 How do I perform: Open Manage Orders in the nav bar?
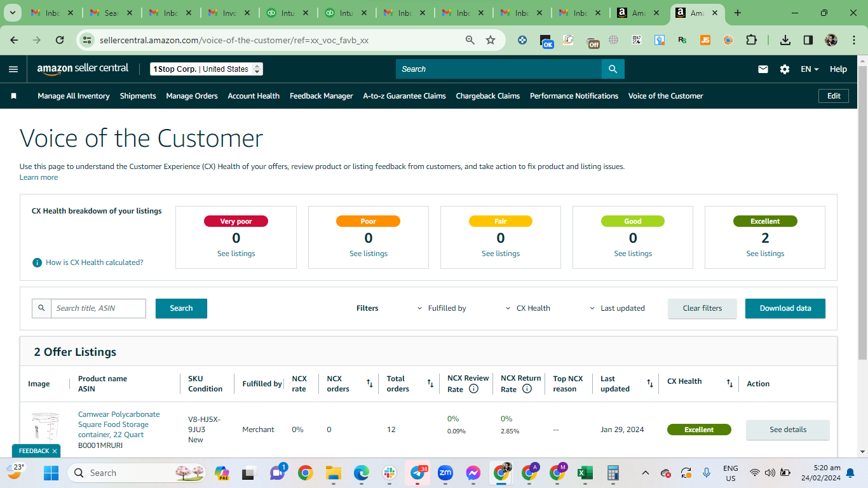(x=192, y=96)
